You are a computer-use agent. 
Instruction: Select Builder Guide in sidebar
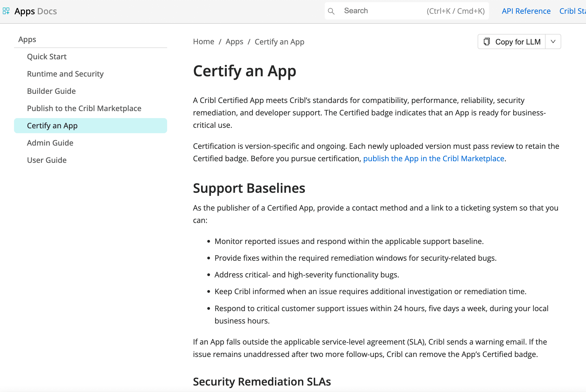click(x=51, y=91)
